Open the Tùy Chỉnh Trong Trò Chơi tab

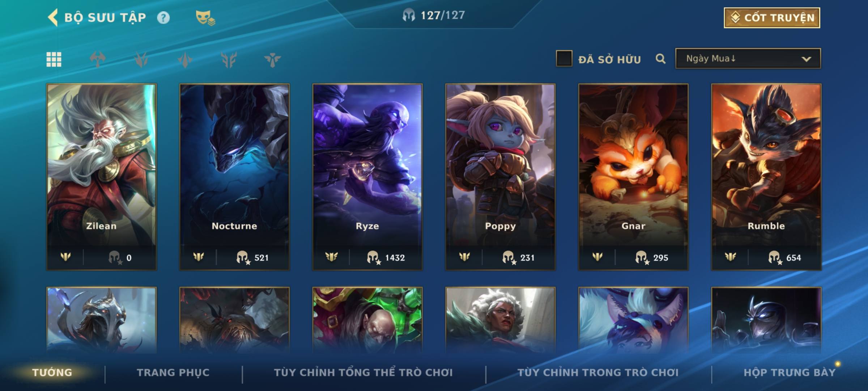(598, 373)
